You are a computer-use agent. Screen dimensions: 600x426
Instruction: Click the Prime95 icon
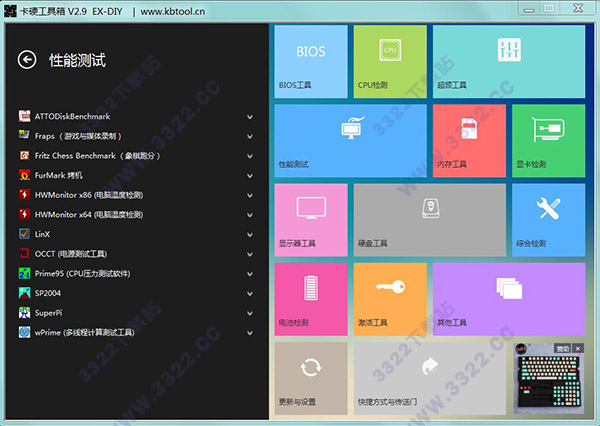tap(24, 273)
